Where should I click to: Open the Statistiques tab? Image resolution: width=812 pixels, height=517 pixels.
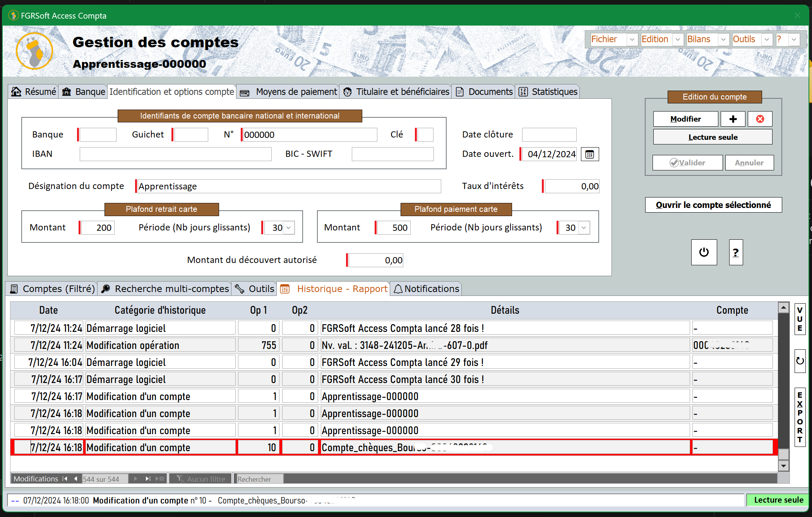click(548, 92)
